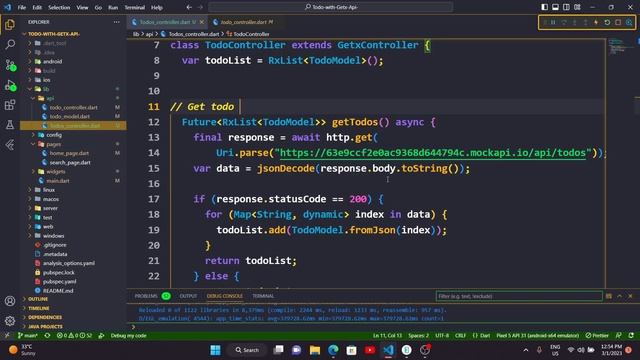The image size is (640, 360).
Task: Pause the debug session
Action: pyautogui.click(x=553, y=22)
